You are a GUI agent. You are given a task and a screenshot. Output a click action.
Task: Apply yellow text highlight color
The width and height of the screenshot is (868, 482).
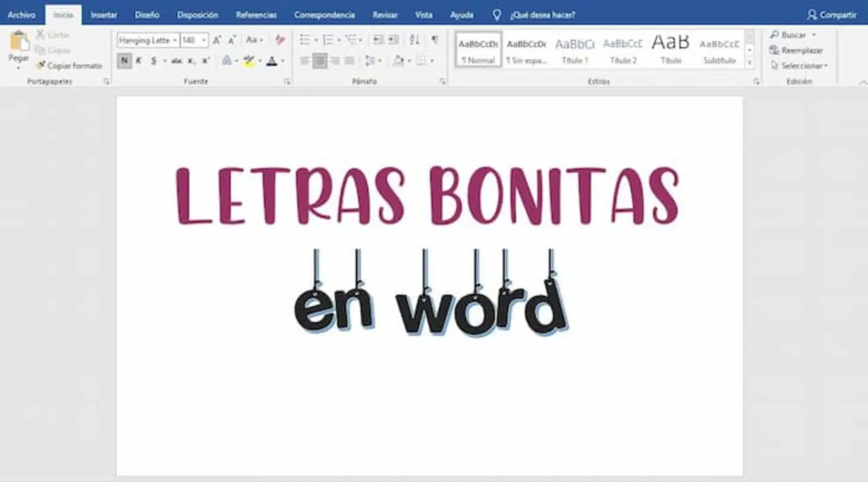tap(249, 61)
